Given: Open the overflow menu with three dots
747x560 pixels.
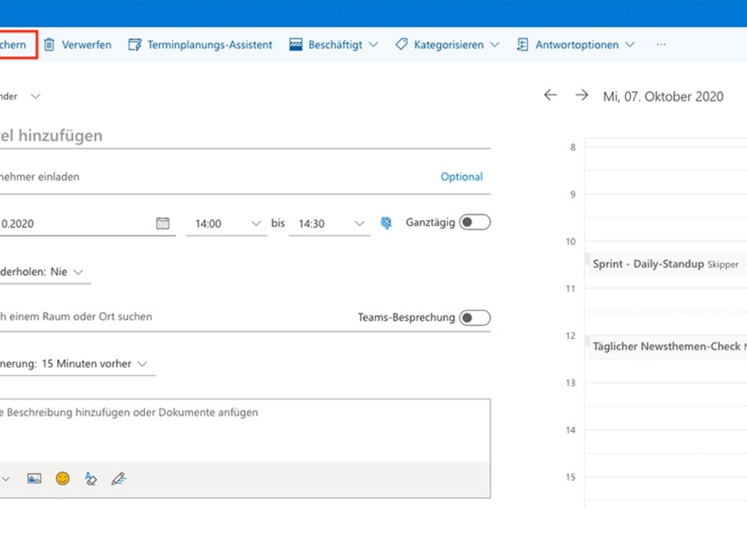Looking at the screenshot, I should point(661,44).
